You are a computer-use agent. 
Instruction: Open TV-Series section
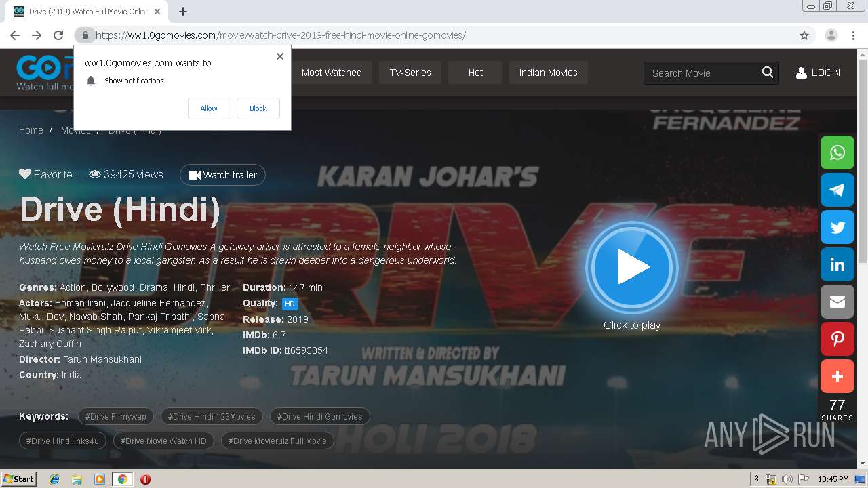click(410, 73)
